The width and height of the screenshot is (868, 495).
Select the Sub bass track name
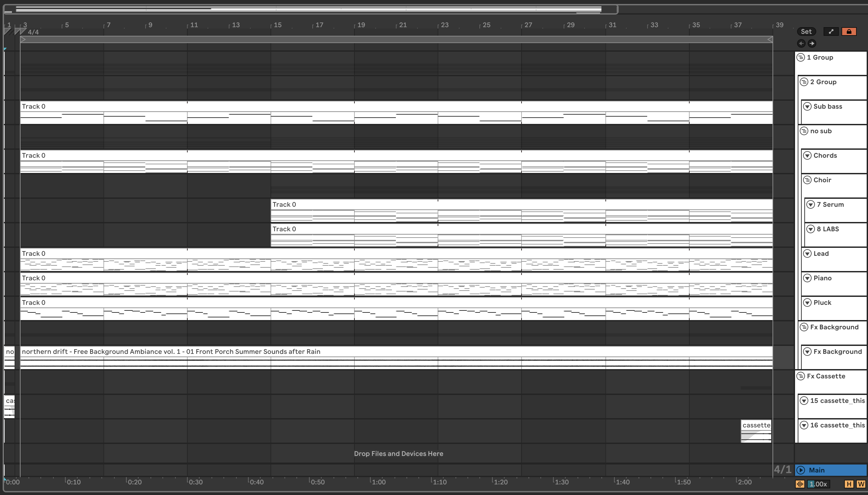(828, 106)
